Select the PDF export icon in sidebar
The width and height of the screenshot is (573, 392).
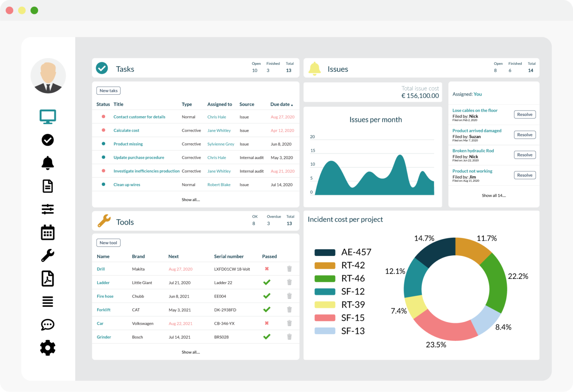(x=47, y=278)
